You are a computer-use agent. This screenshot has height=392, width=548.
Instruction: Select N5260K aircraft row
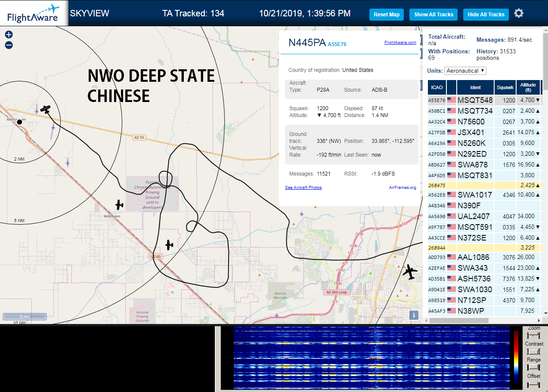coord(484,143)
